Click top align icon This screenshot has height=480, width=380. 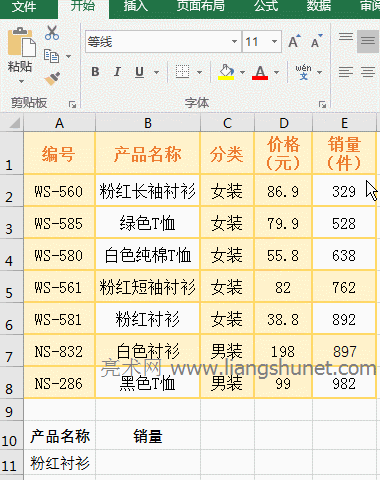click(346, 37)
